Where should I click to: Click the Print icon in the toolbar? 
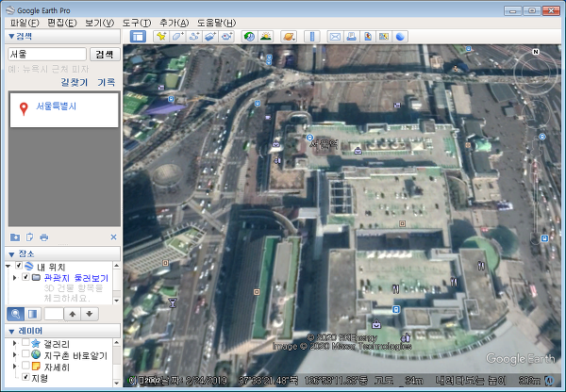(x=352, y=37)
